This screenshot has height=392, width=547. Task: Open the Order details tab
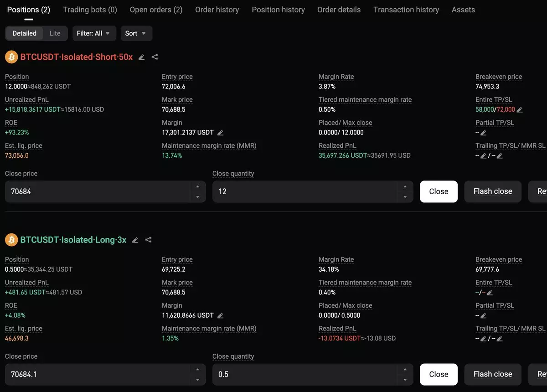click(x=339, y=10)
